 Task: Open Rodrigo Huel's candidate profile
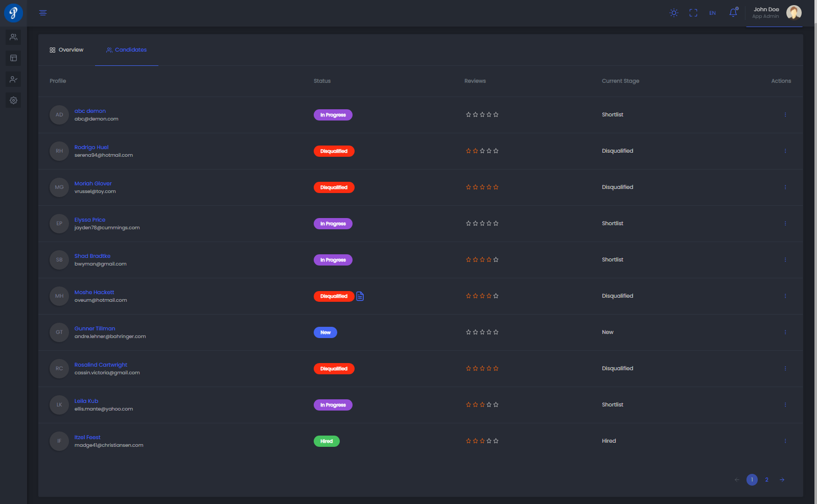point(91,147)
